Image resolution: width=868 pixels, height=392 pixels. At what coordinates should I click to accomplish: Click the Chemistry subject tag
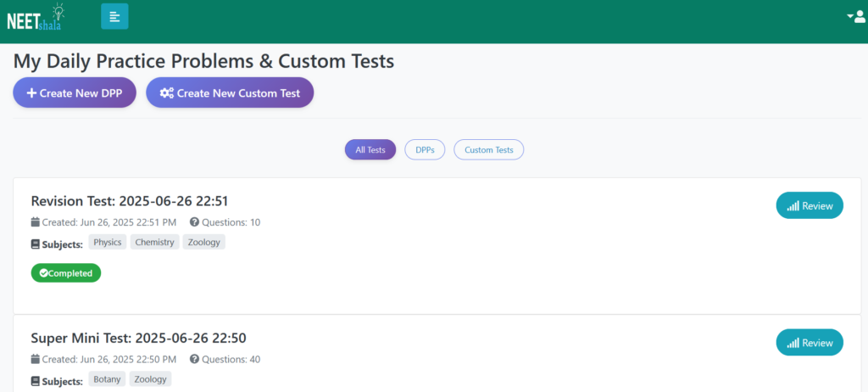tap(154, 243)
